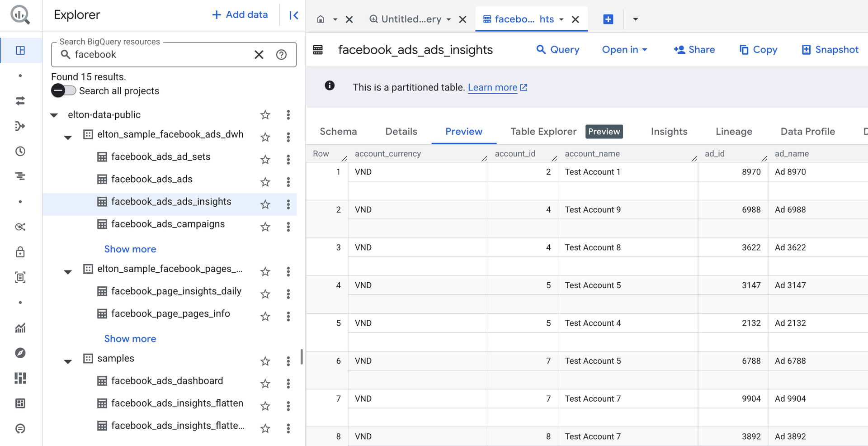Click the Copy table button
868x446 pixels.
758,50
